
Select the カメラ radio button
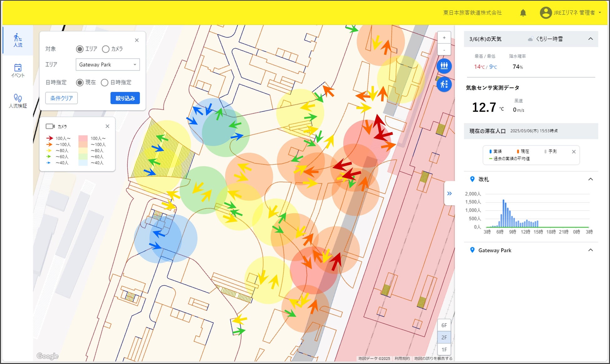click(x=106, y=49)
